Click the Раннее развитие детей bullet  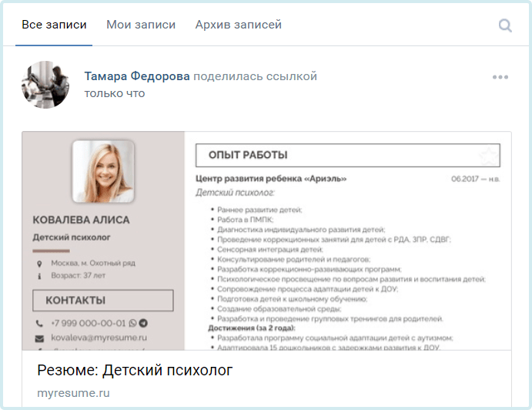pos(259,210)
